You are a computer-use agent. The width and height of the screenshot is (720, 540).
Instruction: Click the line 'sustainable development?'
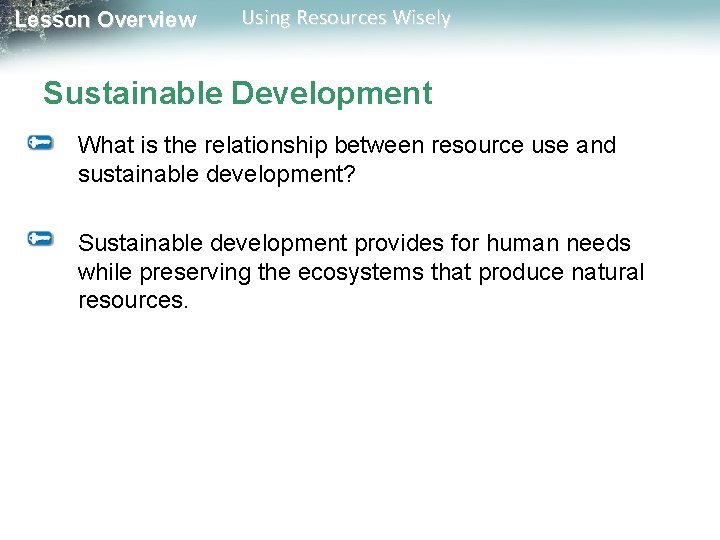coord(217,174)
